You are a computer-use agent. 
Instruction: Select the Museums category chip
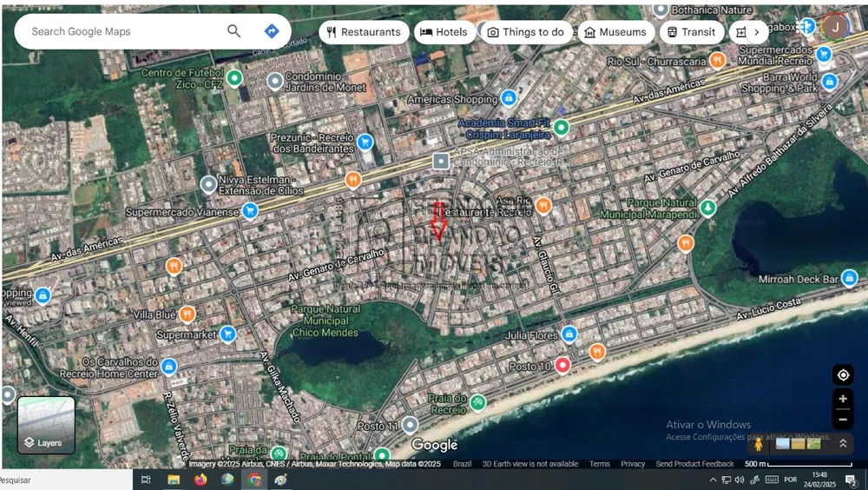click(615, 32)
